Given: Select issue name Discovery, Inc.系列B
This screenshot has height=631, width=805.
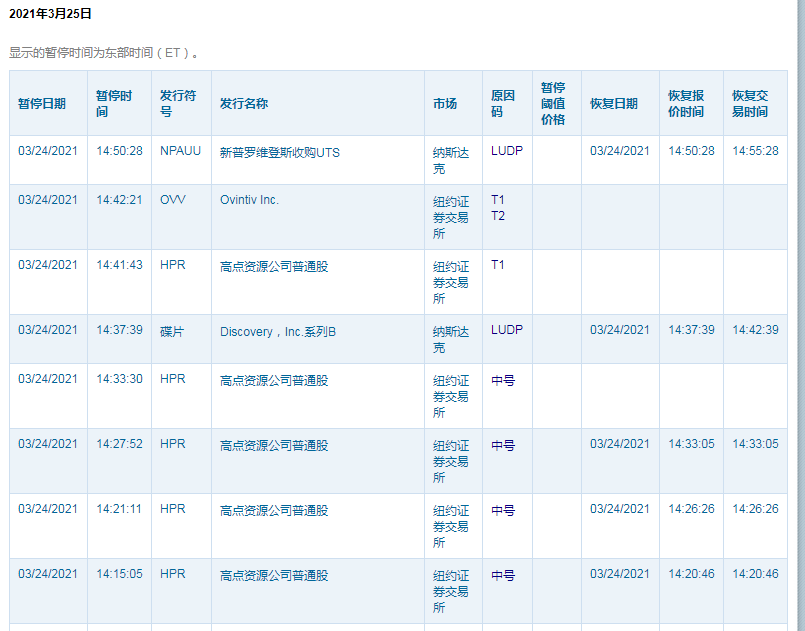Looking at the screenshot, I should tap(278, 332).
